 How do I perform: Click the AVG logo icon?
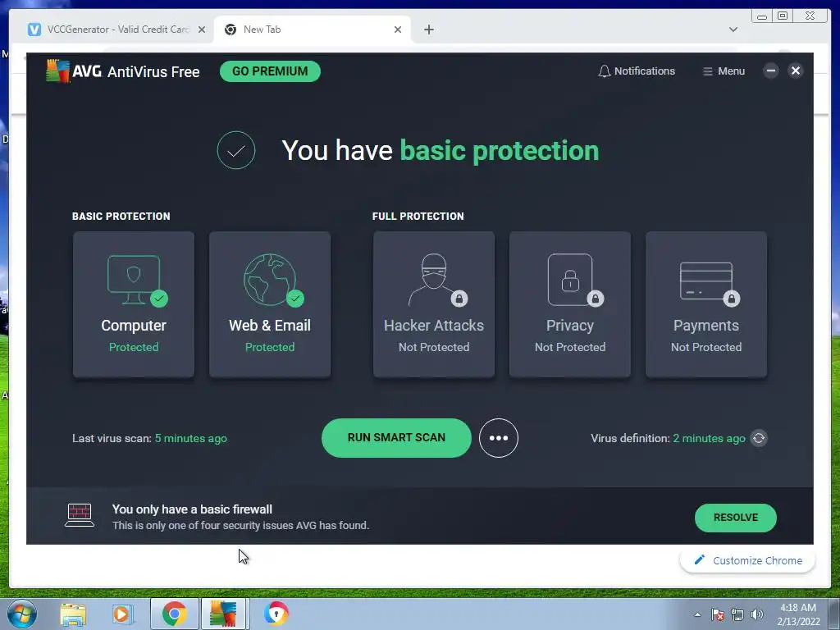point(58,71)
